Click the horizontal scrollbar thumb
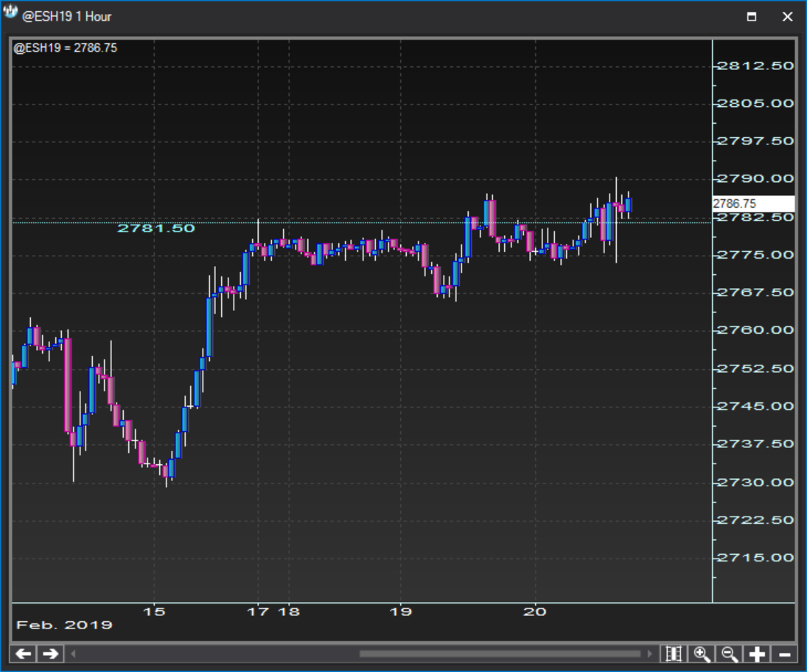The width and height of the screenshot is (807, 672). point(500,654)
